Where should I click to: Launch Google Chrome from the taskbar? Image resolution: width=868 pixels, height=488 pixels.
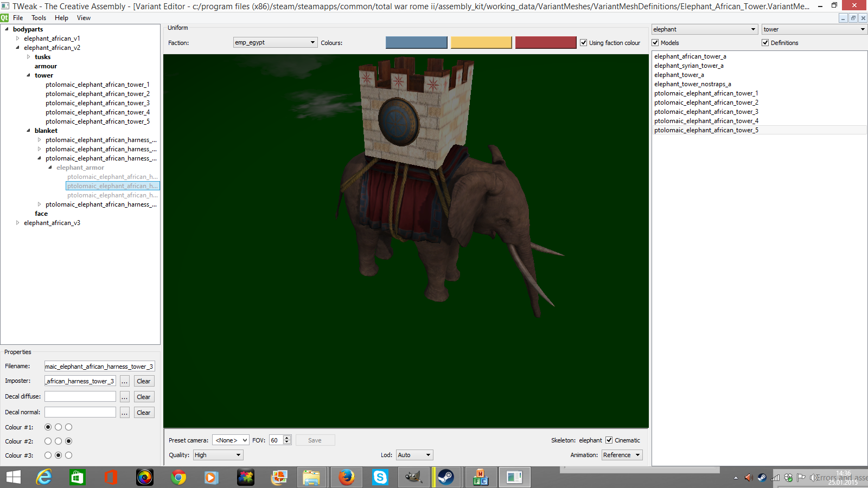click(x=178, y=477)
